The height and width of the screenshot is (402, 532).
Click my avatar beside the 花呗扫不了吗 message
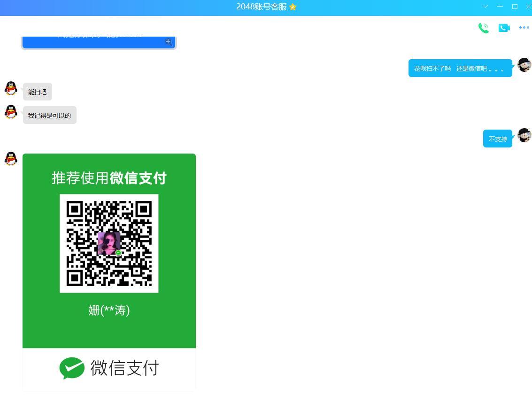pos(524,65)
